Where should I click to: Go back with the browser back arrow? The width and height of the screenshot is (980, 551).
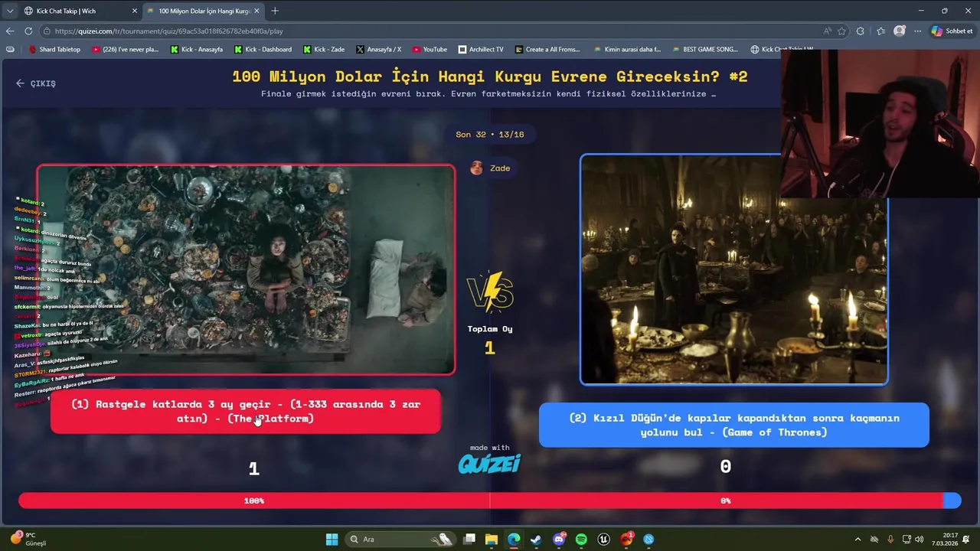tap(10, 31)
